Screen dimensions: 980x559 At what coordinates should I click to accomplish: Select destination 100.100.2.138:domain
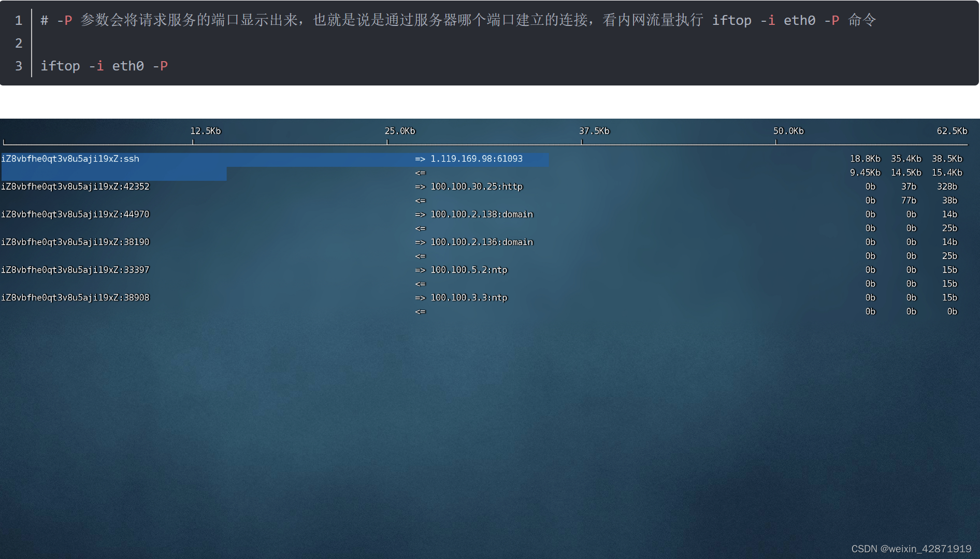(x=482, y=214)
